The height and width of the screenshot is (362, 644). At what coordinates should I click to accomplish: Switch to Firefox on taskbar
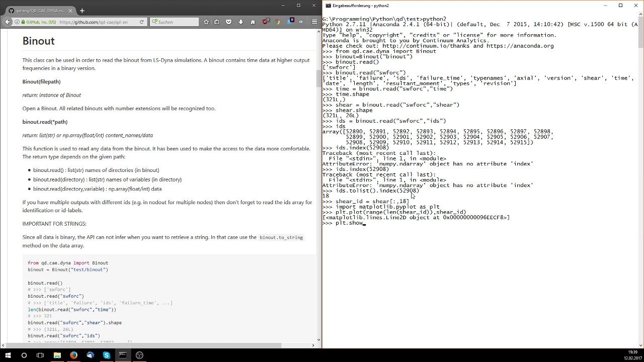pyautogui.click(x=73, y=355)
